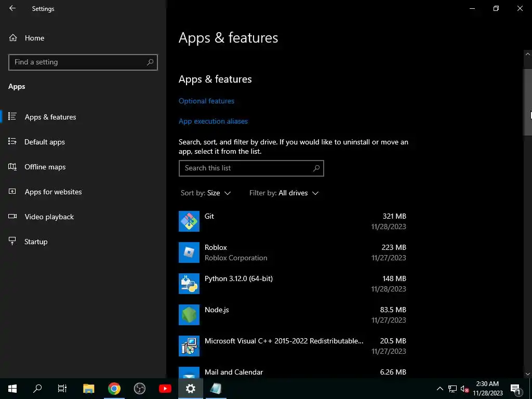This screenshot has height=399, width=532.
Task: Open the Windows Start menu
Action: [12, 389]
